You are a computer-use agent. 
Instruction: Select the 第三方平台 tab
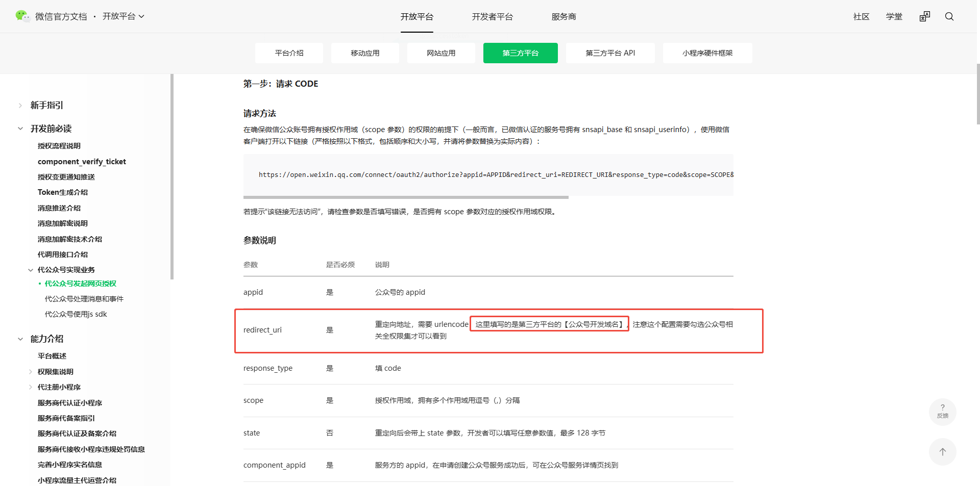(x=521, y=53)
